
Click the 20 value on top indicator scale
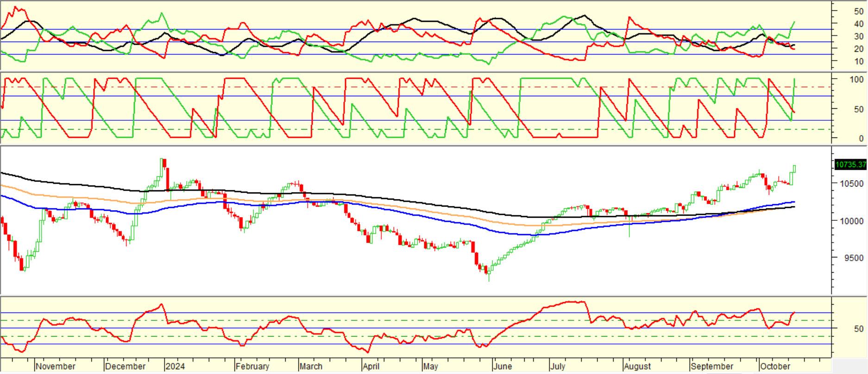[858, 49]
